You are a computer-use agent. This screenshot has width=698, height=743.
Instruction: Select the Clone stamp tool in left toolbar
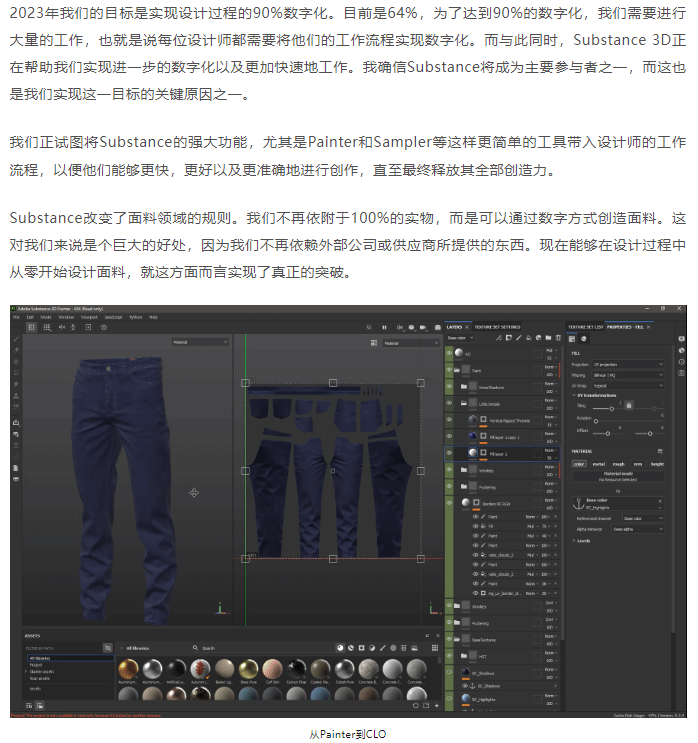[x=16, y=396]
